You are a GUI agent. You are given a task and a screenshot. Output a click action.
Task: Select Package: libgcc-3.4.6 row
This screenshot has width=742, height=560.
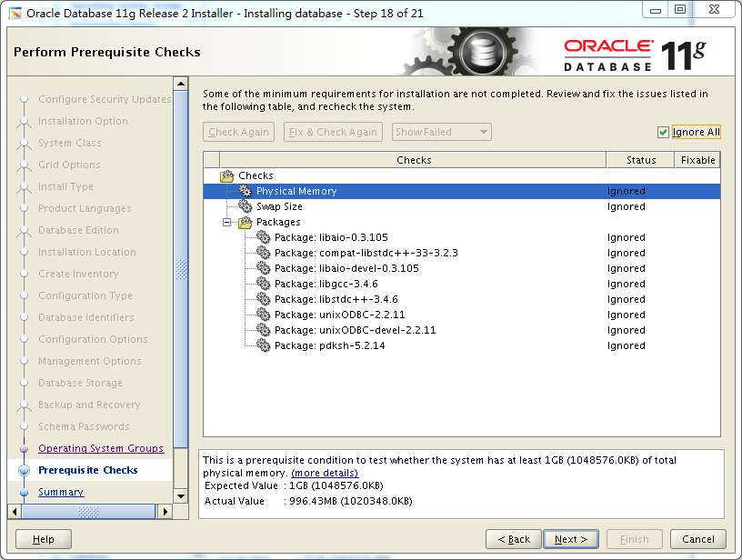462,284
